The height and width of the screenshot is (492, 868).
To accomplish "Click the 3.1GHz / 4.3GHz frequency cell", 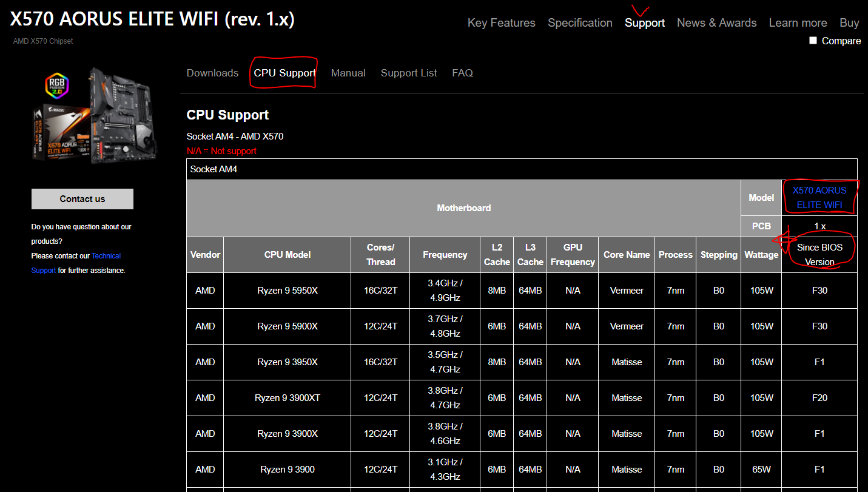I will 445,470.
